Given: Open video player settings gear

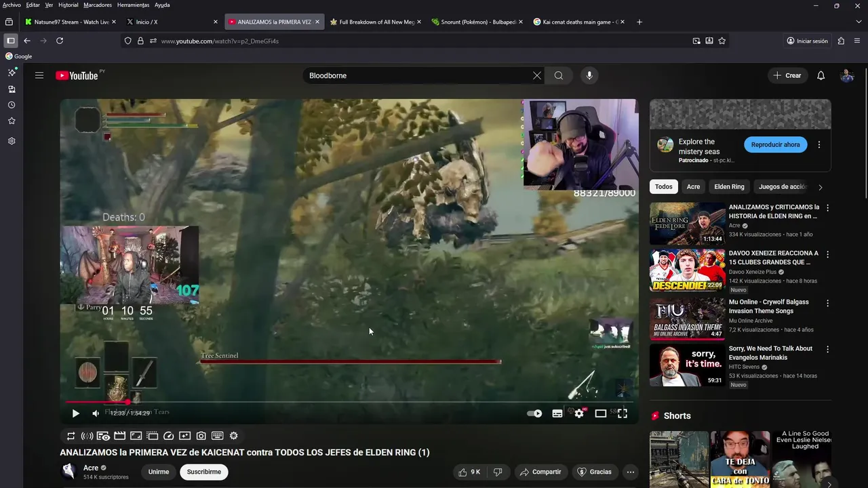Looking at the screenshot, I should (579, 413).
